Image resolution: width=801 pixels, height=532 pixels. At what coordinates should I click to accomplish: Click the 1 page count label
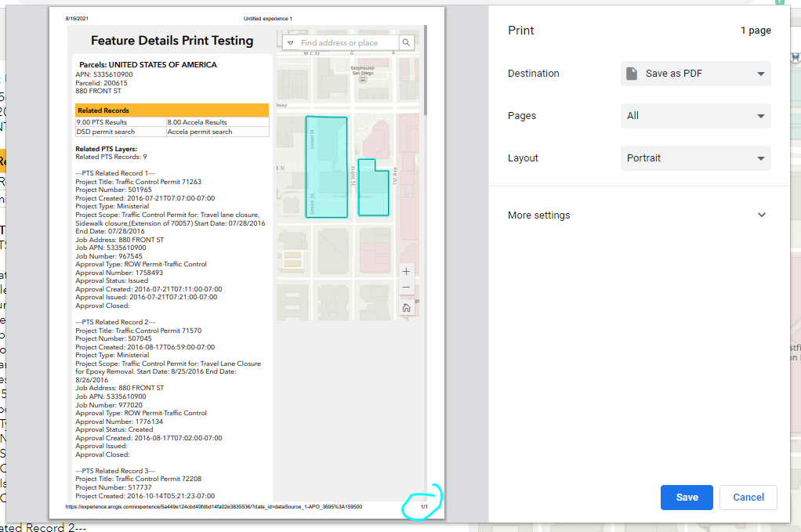(x=756, y=31)
